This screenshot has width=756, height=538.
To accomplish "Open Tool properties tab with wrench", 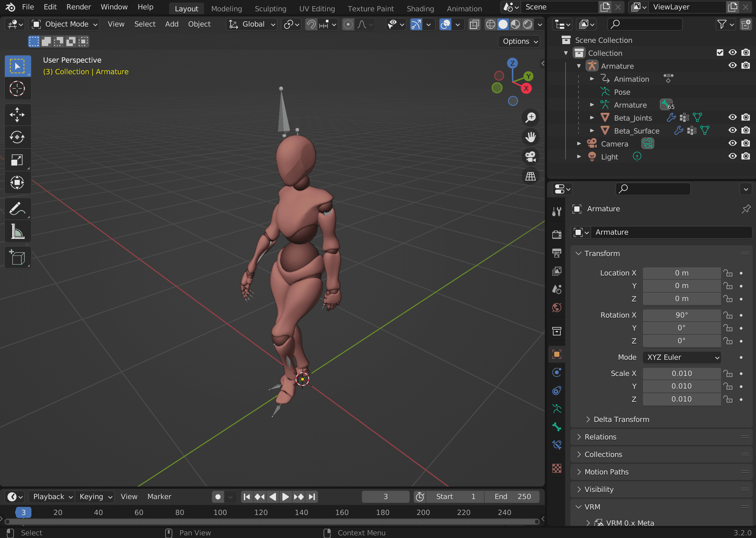I will pos(557,211).
